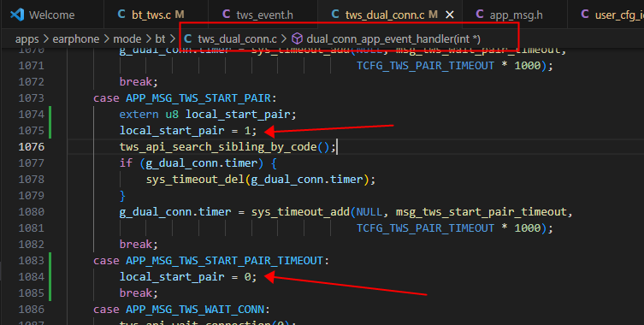Click the C icon on the tws_dual_conn.c editor tab
The height and width of the screenshot is (325, 644).
pyautogui.click(x=335, y=15)
